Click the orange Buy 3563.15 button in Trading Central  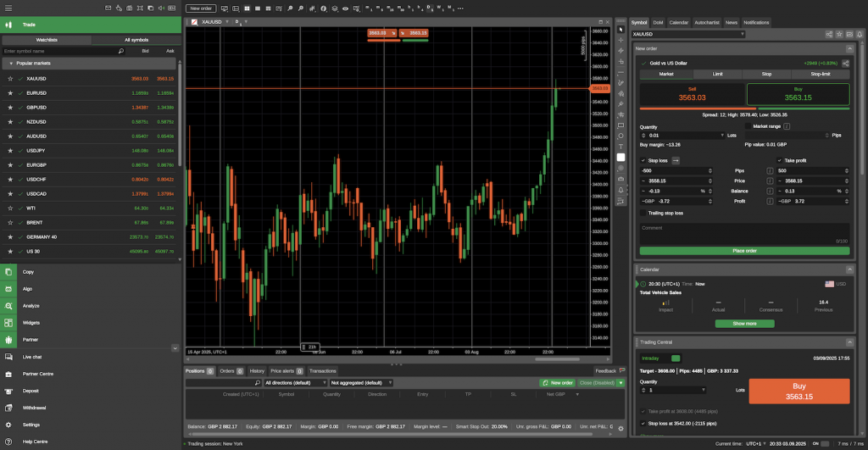(x=798, y=392)
